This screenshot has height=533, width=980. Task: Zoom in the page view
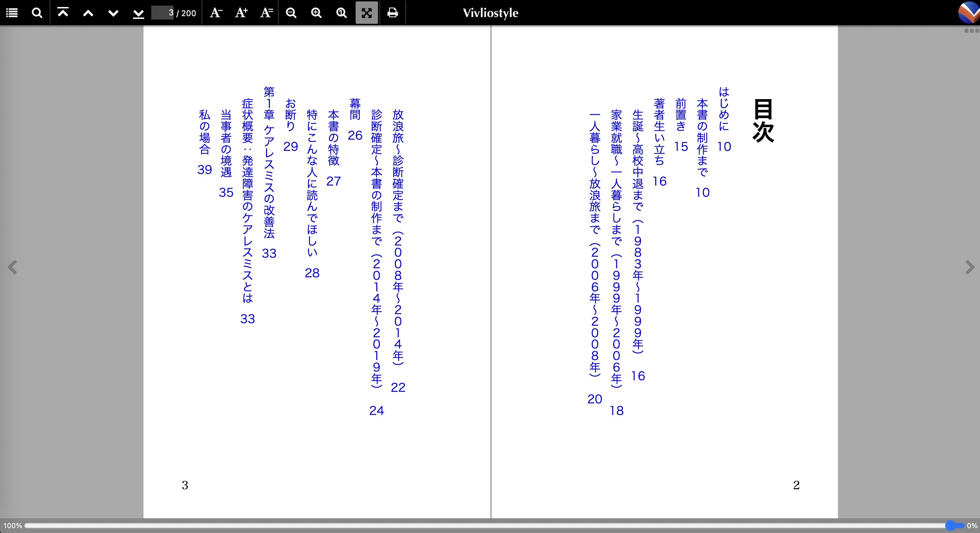pyautogui.click(x=316, y=13)
